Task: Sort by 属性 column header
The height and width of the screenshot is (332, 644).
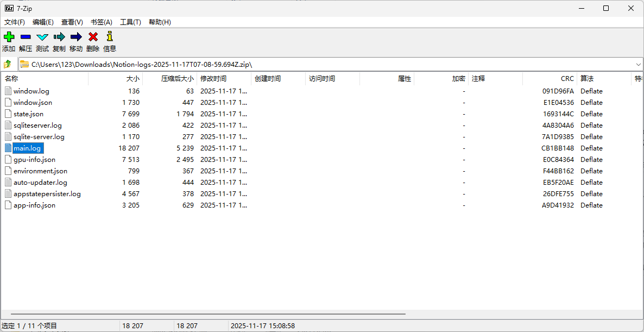Action: click(387, 78)
